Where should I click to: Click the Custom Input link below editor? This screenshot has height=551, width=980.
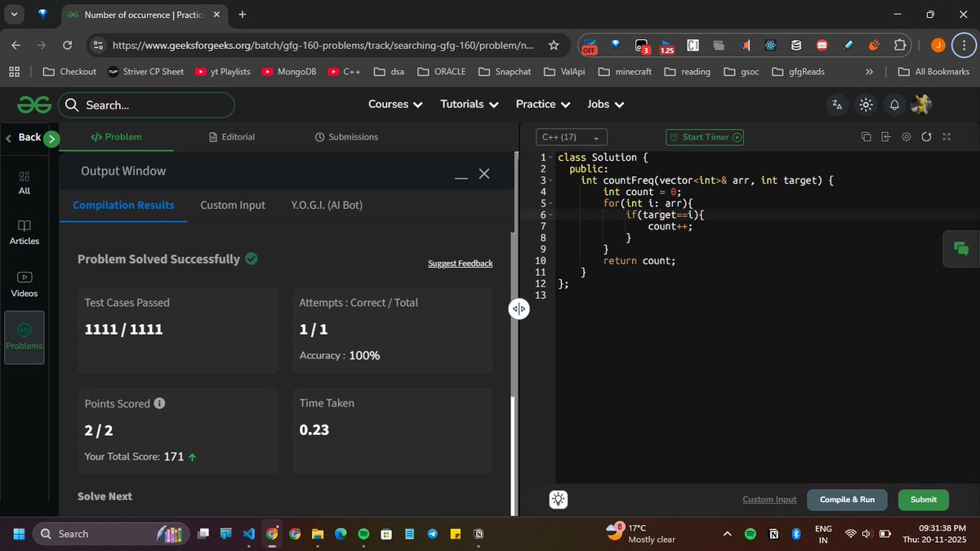[x=769, y=500]
